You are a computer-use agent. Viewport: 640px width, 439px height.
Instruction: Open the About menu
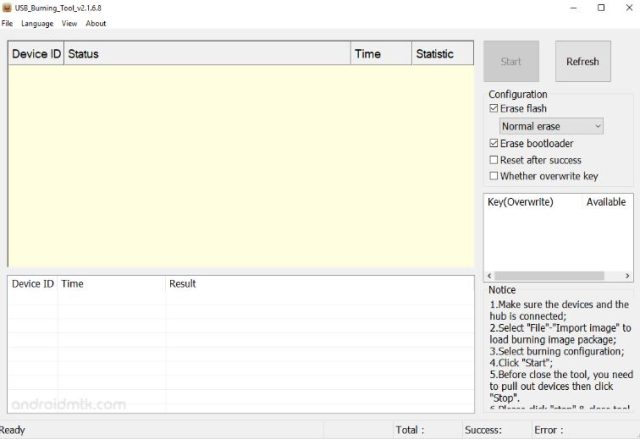click(x=96, y=23)
